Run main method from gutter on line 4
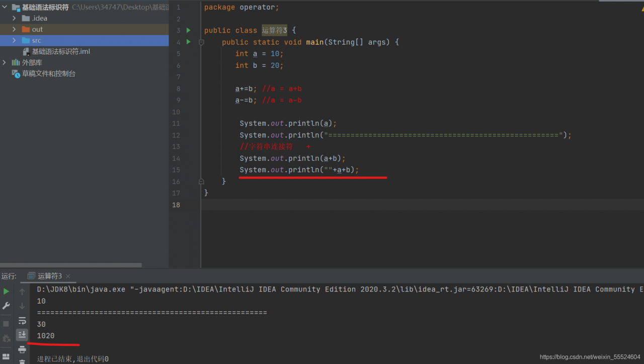 click(x=189, y=42)
